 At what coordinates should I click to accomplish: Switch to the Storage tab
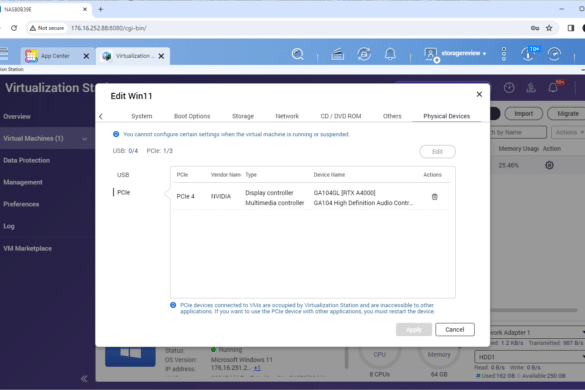click(x=243, y=116)
